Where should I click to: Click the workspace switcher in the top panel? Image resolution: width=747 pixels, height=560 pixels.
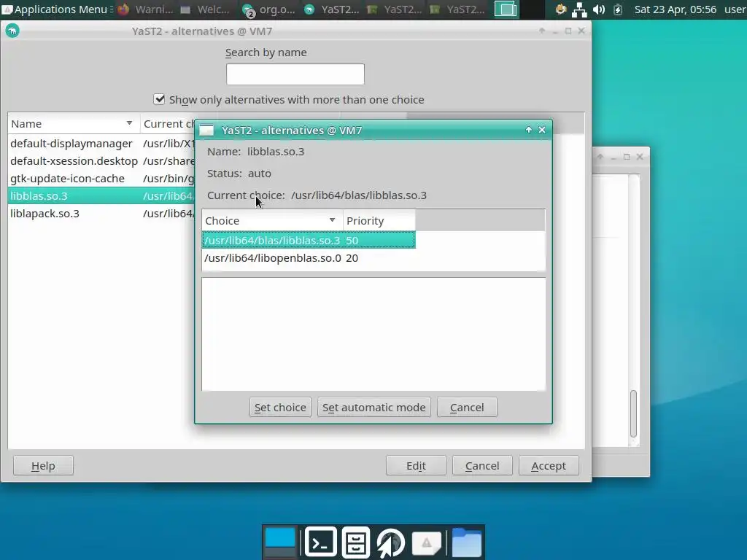tap(506, 9)
